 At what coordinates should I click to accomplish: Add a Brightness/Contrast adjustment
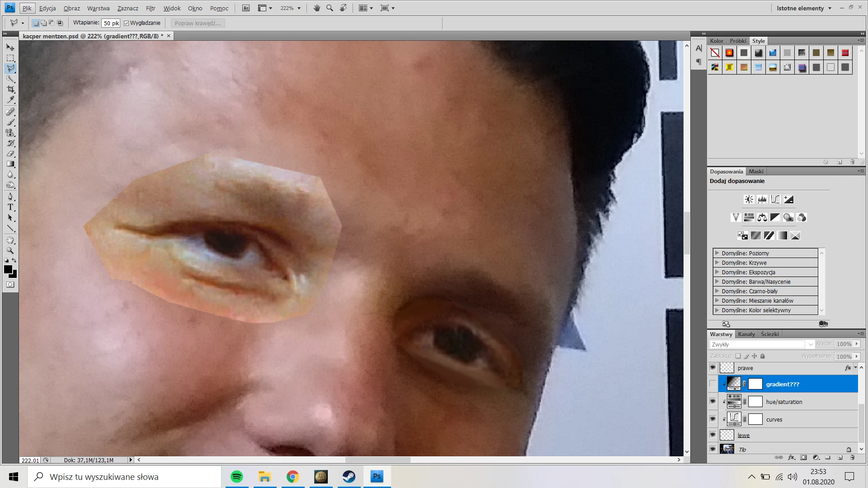[x=749, y=199]
